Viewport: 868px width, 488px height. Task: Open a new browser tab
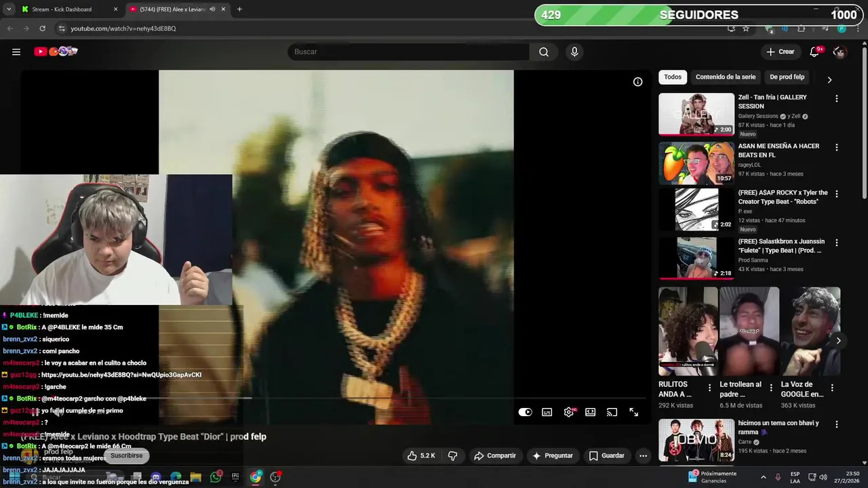(x=239, y=9)
